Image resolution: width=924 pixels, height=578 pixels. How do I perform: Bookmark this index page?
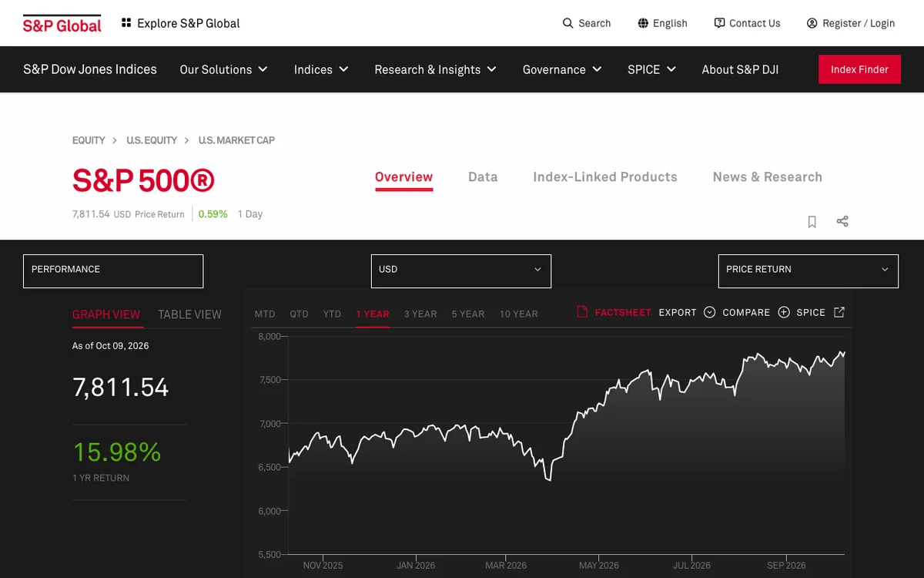[812, 222]
